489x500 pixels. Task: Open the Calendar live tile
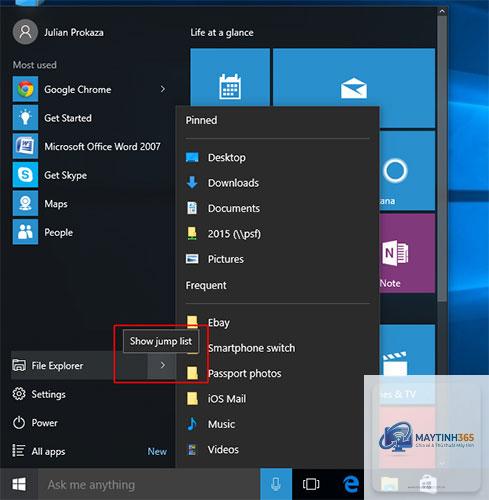(x=230, y=77)
